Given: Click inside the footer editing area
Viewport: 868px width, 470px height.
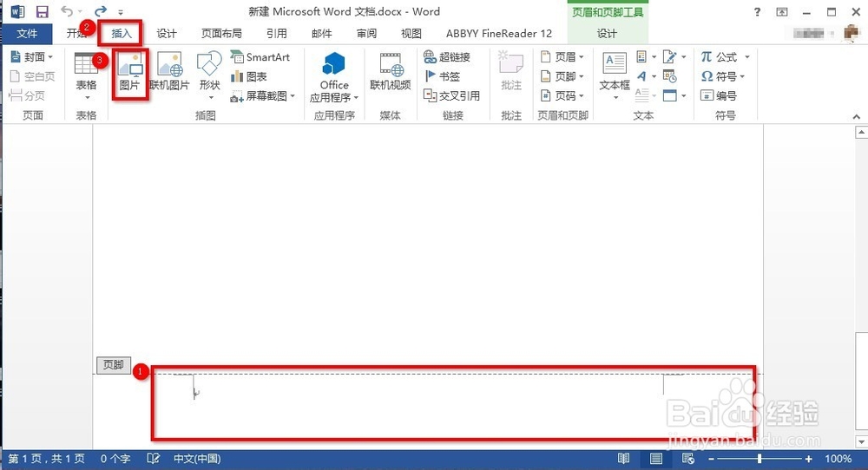Looking at the screenshot, I should [453, 402].
